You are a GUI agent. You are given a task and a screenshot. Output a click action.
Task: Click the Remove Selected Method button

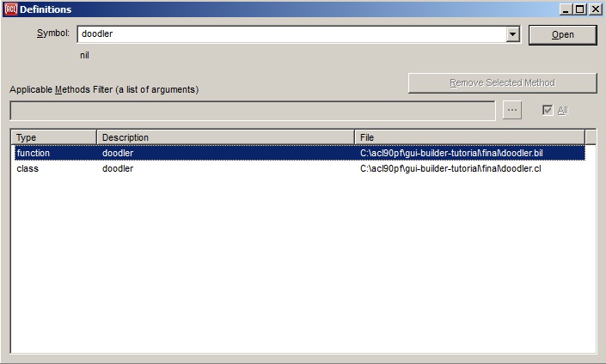pyautogui.click(x=502, y=83)
